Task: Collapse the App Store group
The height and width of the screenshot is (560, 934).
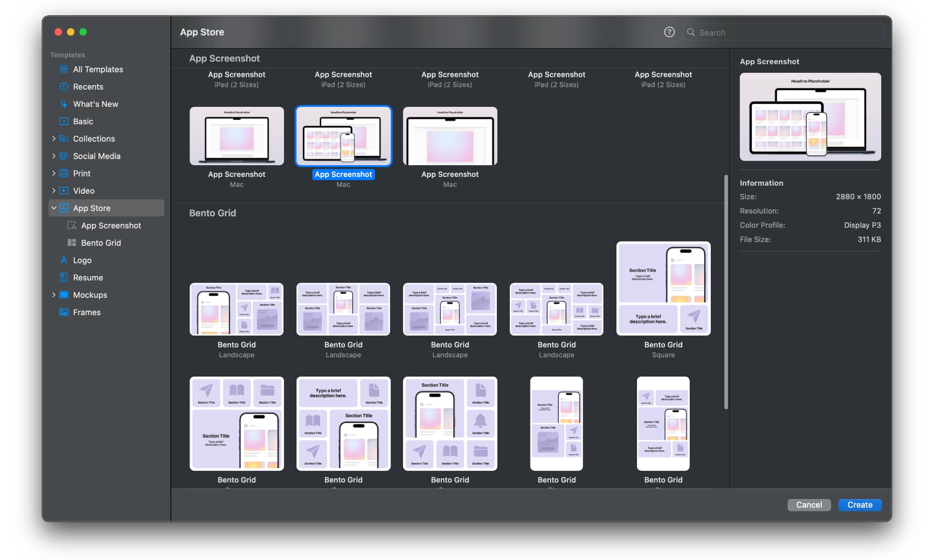Action: (54, 208)
